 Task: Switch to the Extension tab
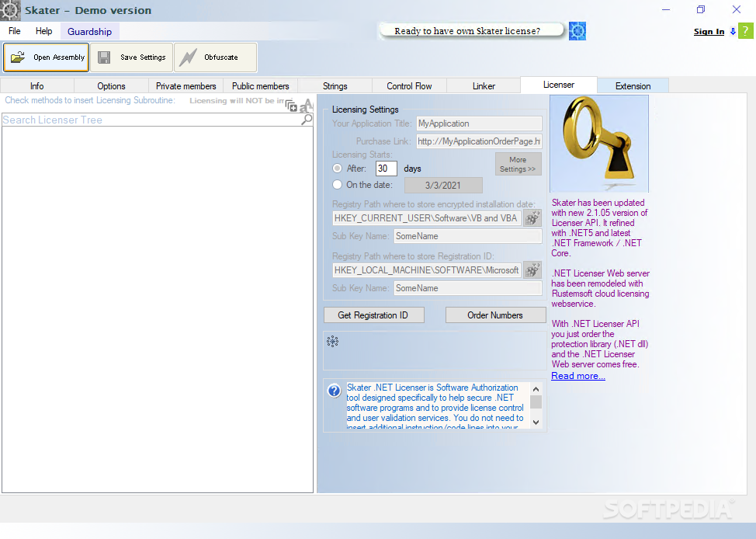pos(633,86)
